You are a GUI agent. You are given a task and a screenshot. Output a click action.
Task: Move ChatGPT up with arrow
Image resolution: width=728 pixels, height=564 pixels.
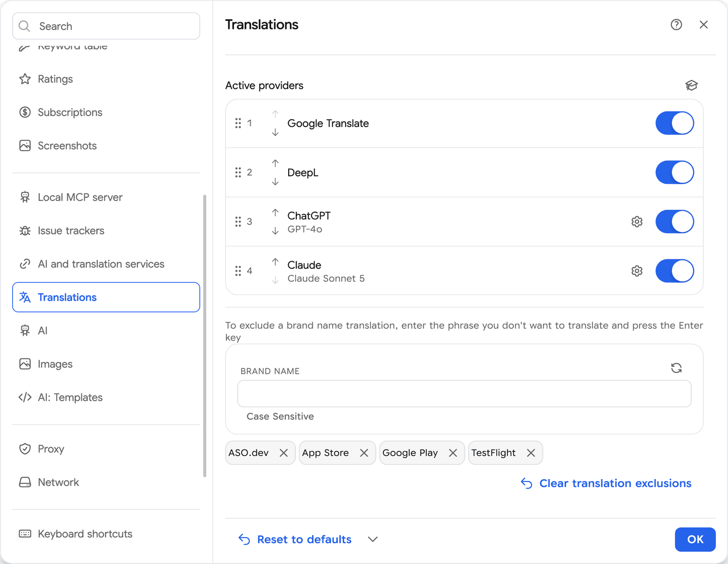(x=275, y=213)
